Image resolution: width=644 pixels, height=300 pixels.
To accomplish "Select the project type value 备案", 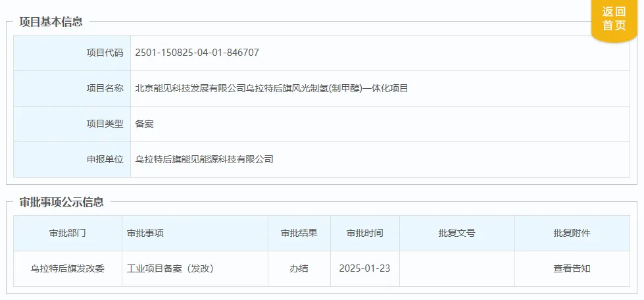I will 145,124.
